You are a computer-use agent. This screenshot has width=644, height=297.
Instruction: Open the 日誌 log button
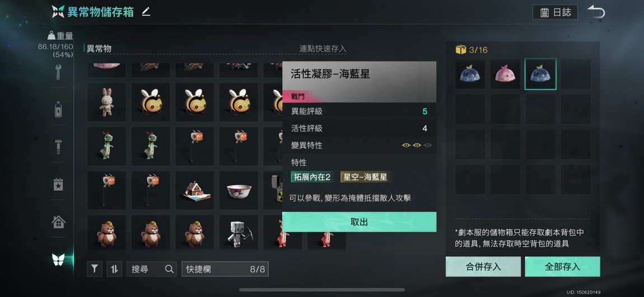pyautogui.click(x=555, y=12)
